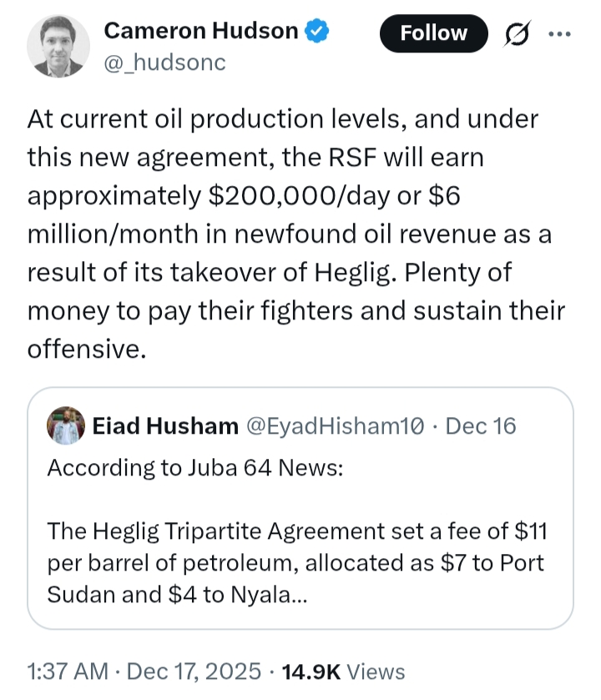Follow Cameron Hudson
The height and width of the screenshot is (700, 601).
coord(433,33)
